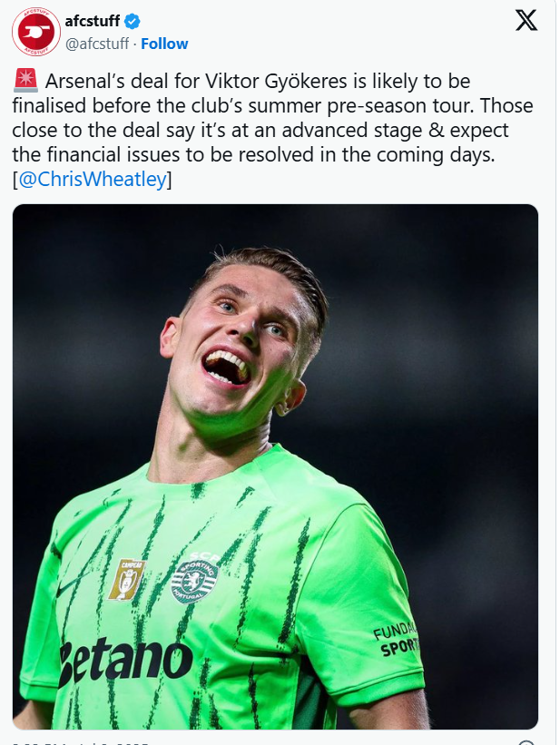Open the Viktor Gyökeres photo
Image resolution: width=560 pixels, height=745 pixels.
(275, 466)
